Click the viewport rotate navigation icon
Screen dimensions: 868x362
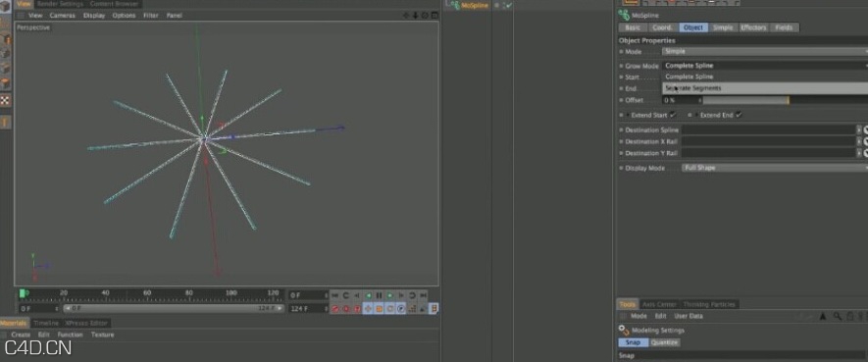(425, 16)
